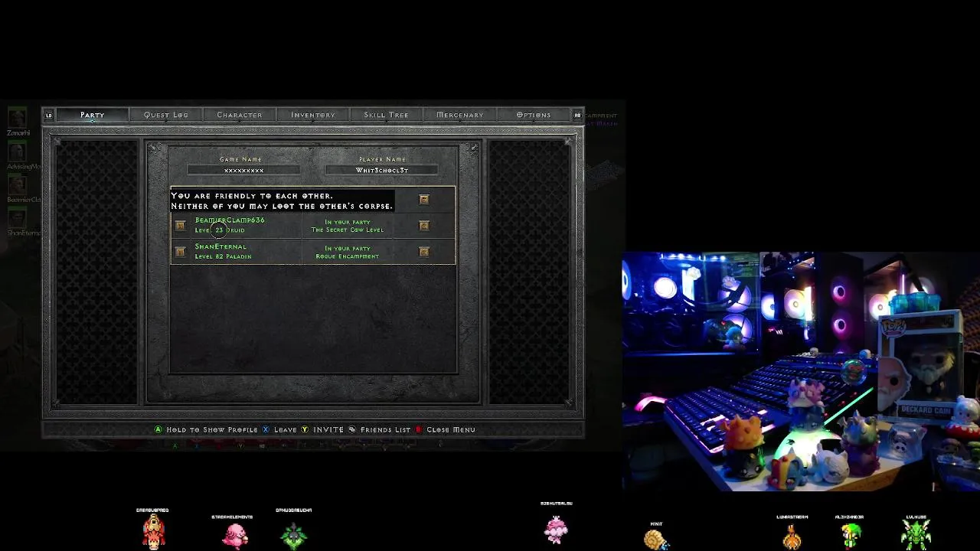Image resolution: width=980 pixels, height=551 pixels.
Task: Toggle left icon button for ShanEternal
Action: pos(180,251)
